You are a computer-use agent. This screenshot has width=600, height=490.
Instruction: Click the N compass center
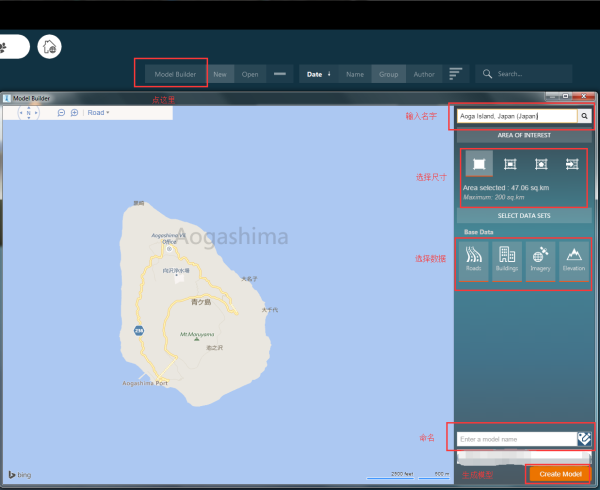(x=29, y=113)
